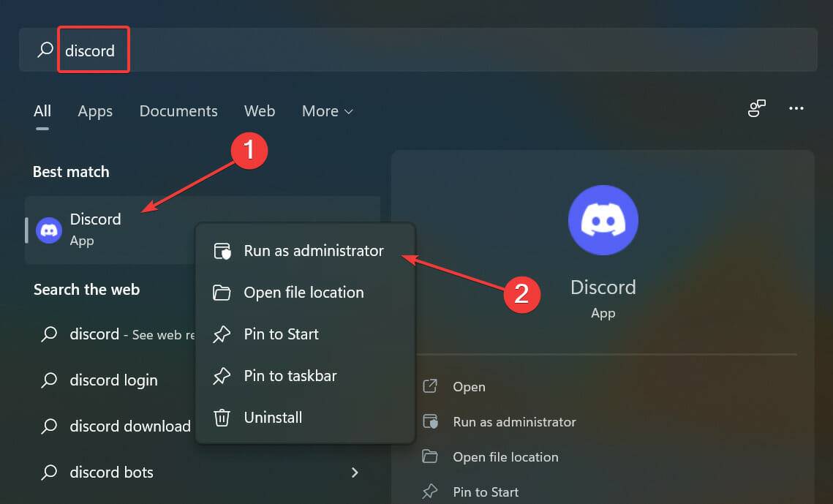The width and height of the screenshot is (833, 504).
Task: Choose Pin to Start in context menu
Action: point(305,334)
